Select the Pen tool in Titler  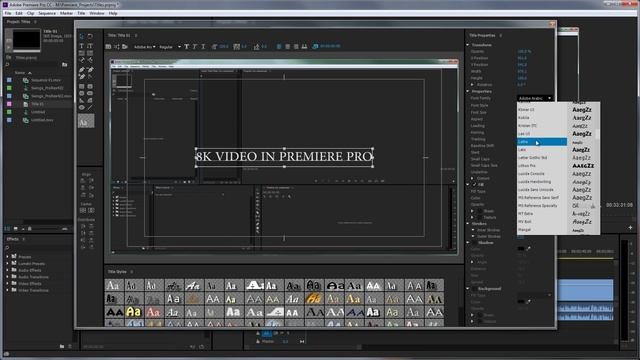pyautogui.click(x=82, y=70)
